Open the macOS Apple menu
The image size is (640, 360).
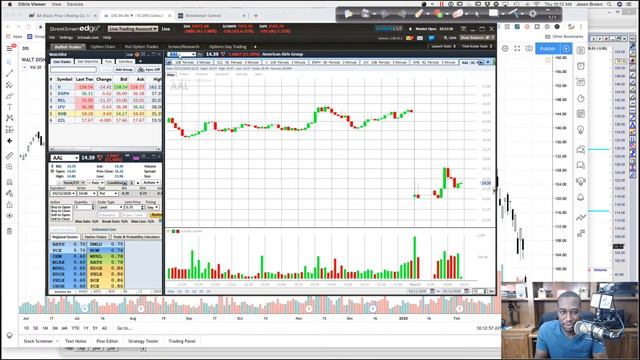[10, 4]
